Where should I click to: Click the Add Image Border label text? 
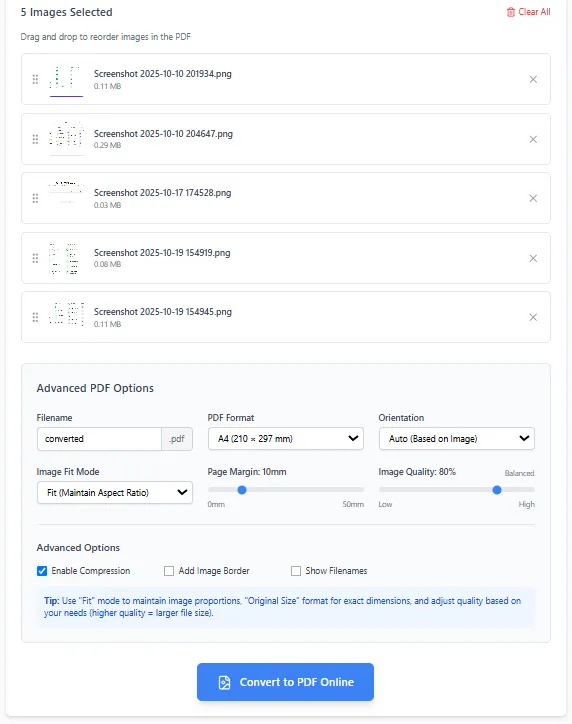click(214, 571)
